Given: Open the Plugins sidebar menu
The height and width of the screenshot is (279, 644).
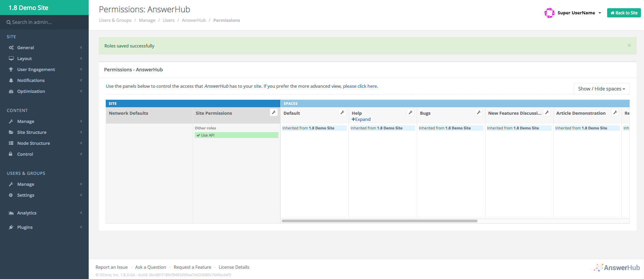Looking at the screenshot, I should (x=44, y=227).
